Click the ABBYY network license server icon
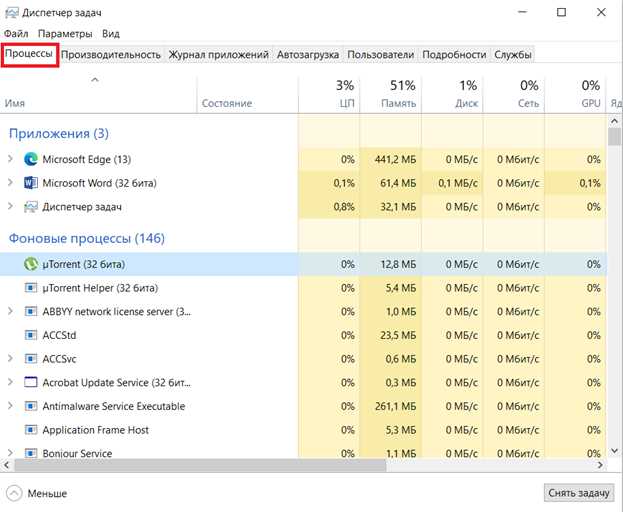The image size is (623, 512). pos(31,311)
